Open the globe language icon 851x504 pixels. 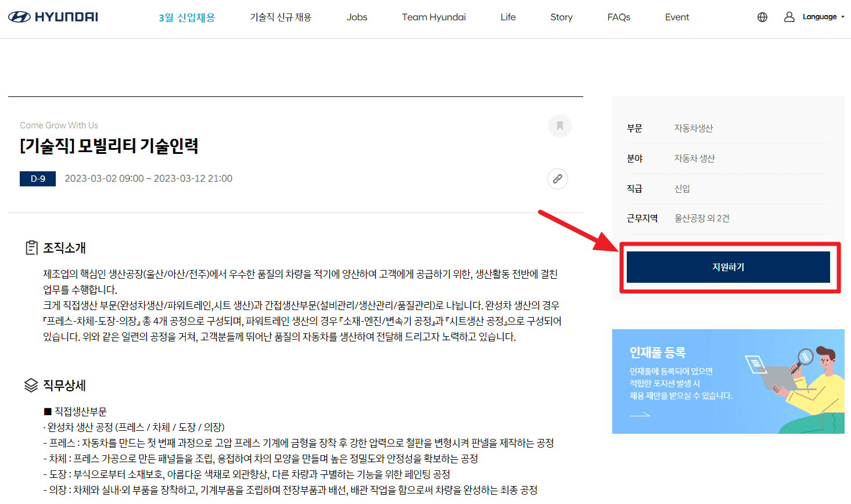coord(762,17)
